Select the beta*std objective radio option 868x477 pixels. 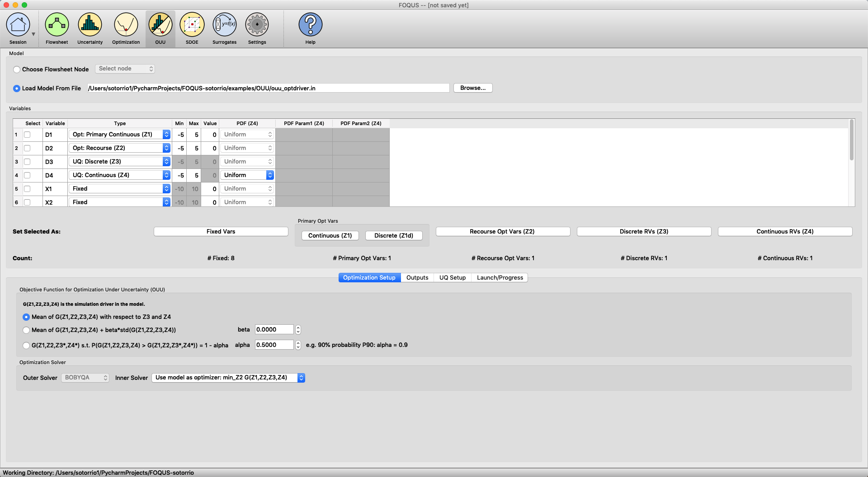pyautogui.click(x=26, y=330)
